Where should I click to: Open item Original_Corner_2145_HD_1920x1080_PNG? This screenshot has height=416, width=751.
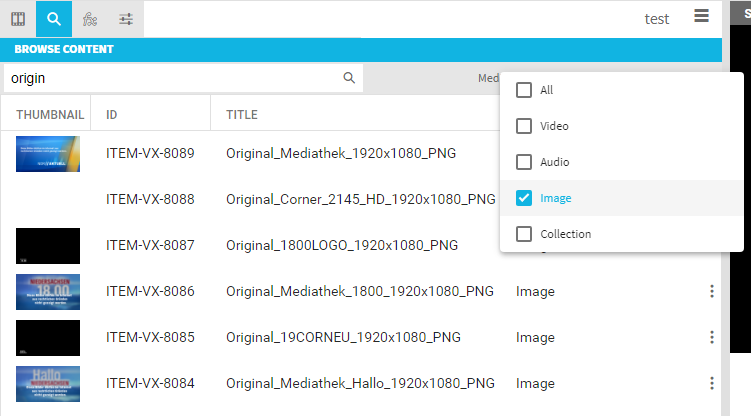[360, 200]
